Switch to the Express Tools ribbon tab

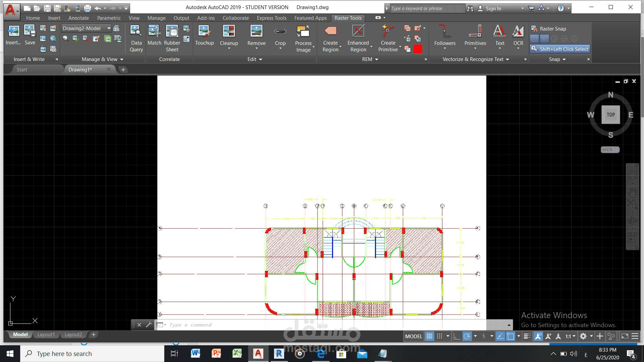(271, 18)
